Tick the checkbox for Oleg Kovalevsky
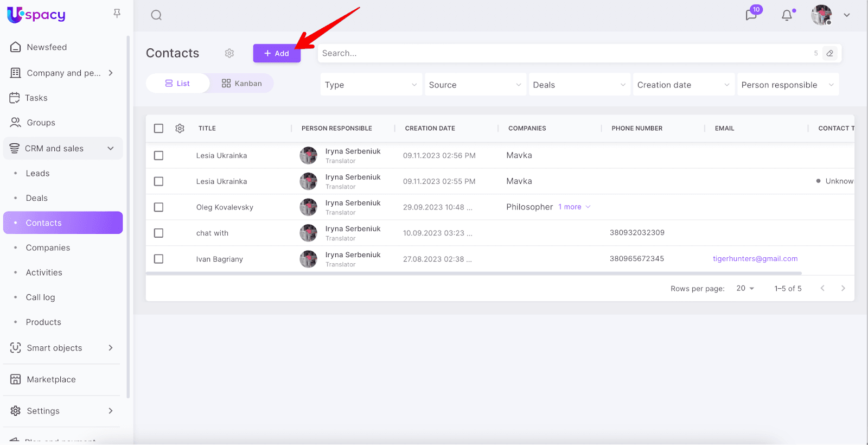 (x=158, y=207)
